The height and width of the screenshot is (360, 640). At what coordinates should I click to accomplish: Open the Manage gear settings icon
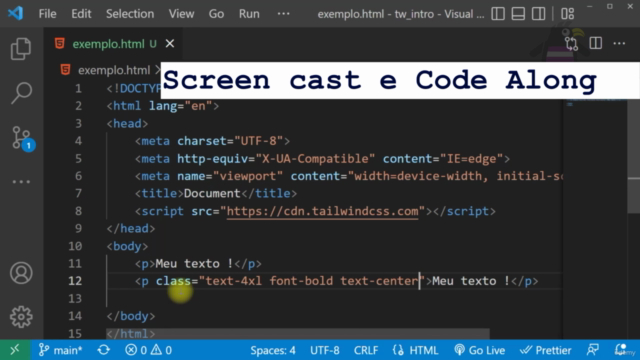[x=21, y=317]
